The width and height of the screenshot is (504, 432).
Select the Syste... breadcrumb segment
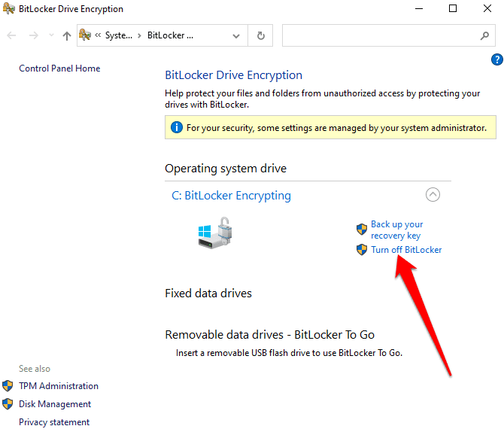119,35
